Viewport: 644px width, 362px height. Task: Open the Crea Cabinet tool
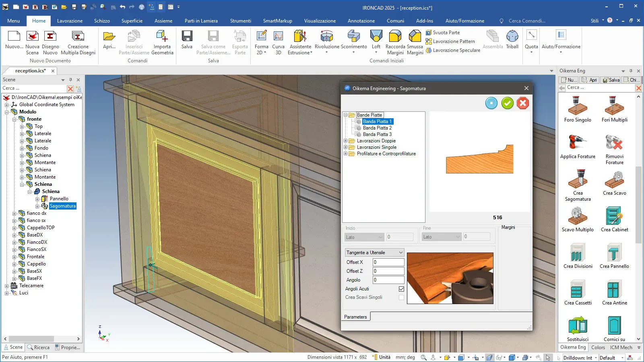(x=614, y=216)
